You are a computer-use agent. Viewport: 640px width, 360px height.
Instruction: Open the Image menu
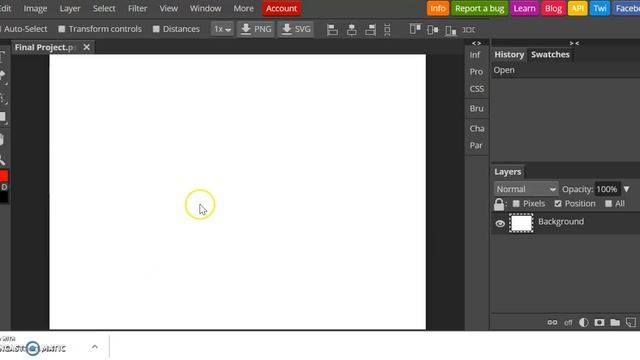[35, 8]
